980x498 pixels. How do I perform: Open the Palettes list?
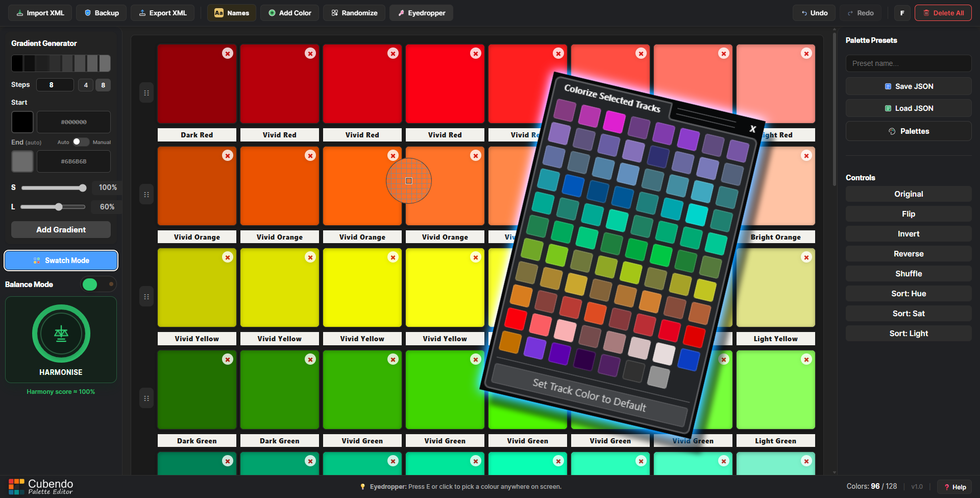(909, 131)
